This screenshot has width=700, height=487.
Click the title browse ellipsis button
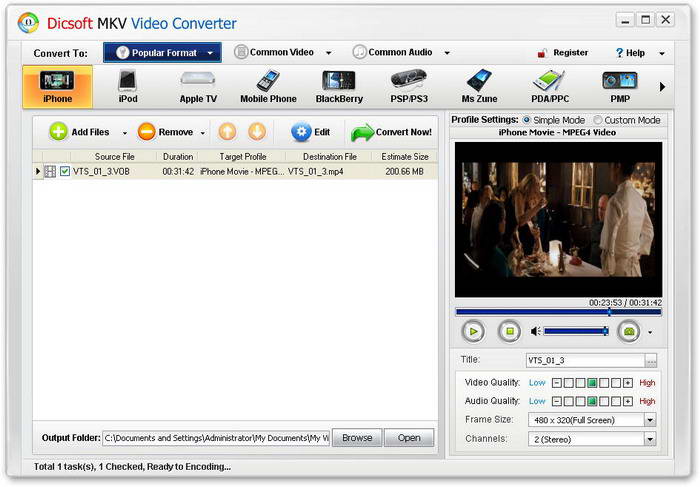[651, 361]
